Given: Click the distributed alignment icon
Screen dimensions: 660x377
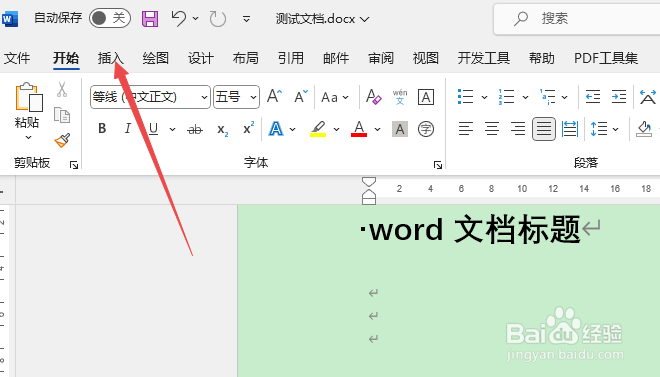Looking at the screenshot, I should point(570,129).
